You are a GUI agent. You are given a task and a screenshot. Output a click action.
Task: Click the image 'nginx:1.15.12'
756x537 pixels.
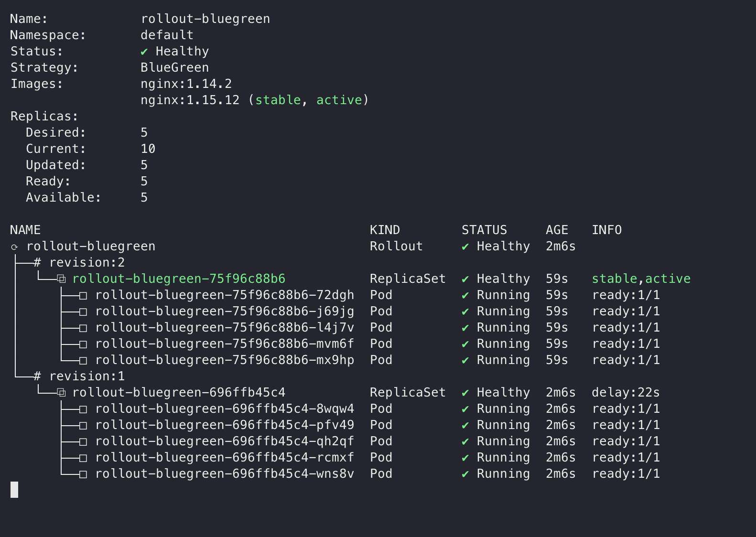click(x=190, y=100)
